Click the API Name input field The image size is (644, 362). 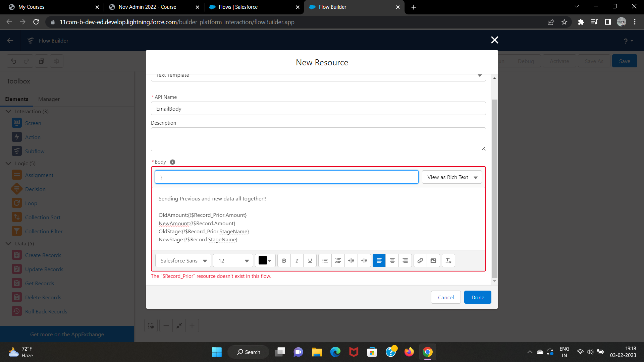tap(318, 109)
